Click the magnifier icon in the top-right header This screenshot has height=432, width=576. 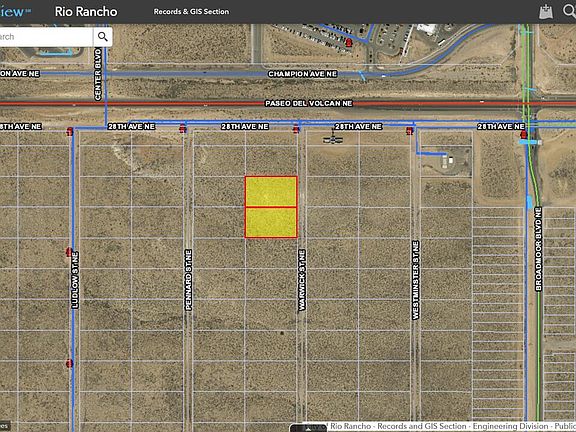click(570, 11)
